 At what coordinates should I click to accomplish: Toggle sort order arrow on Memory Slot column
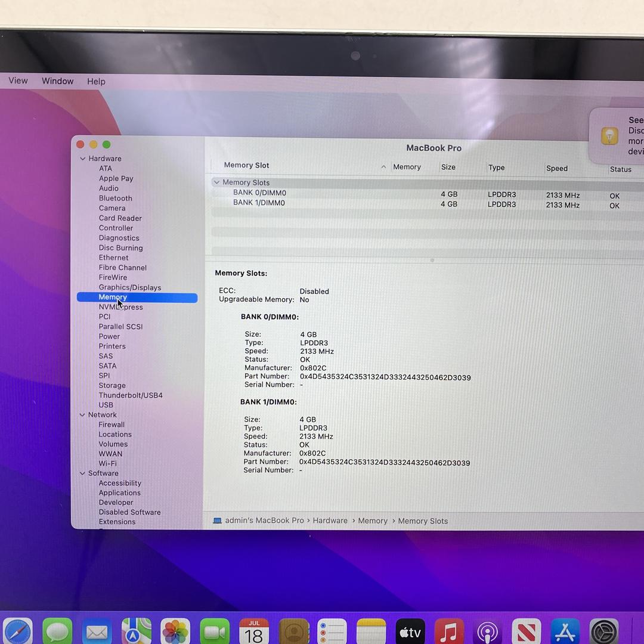click(x=383, y=167)
